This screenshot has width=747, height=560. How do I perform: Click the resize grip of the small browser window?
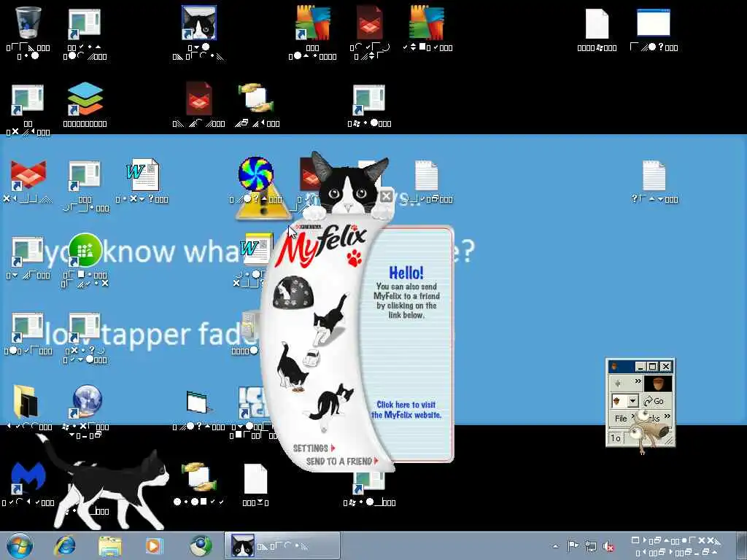pyautogui.click(x=670, y=441)
